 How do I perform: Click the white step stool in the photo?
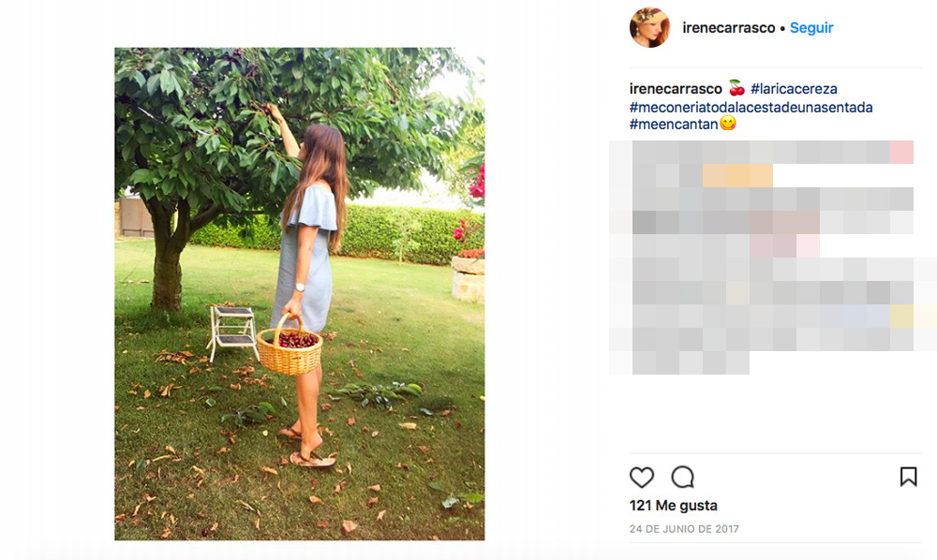point(232,330)
